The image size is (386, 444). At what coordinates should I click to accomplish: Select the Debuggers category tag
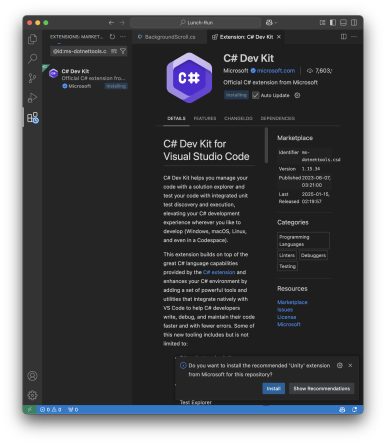click(x=313, y=255)
